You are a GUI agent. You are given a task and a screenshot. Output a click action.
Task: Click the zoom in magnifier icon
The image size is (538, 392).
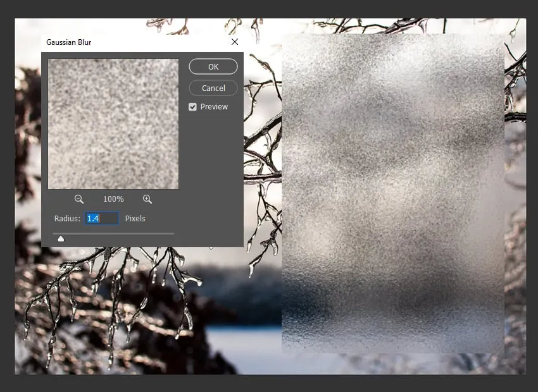[147, 199]
